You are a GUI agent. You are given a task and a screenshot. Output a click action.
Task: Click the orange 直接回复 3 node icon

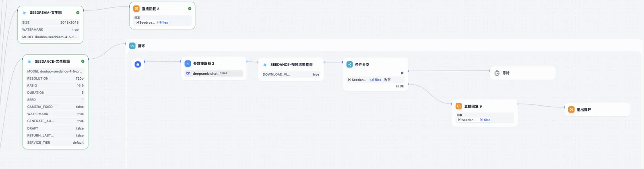click(x=136, y=8)
